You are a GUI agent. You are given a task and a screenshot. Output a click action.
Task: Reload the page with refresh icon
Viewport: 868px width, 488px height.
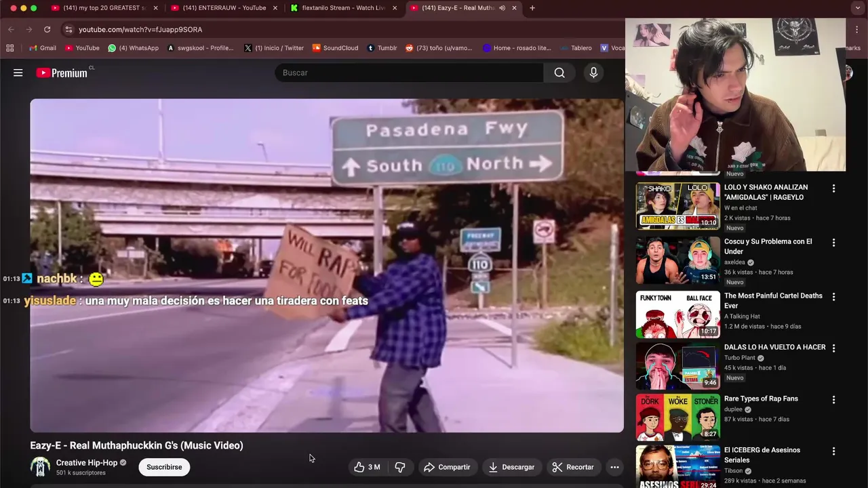point(47,29)
